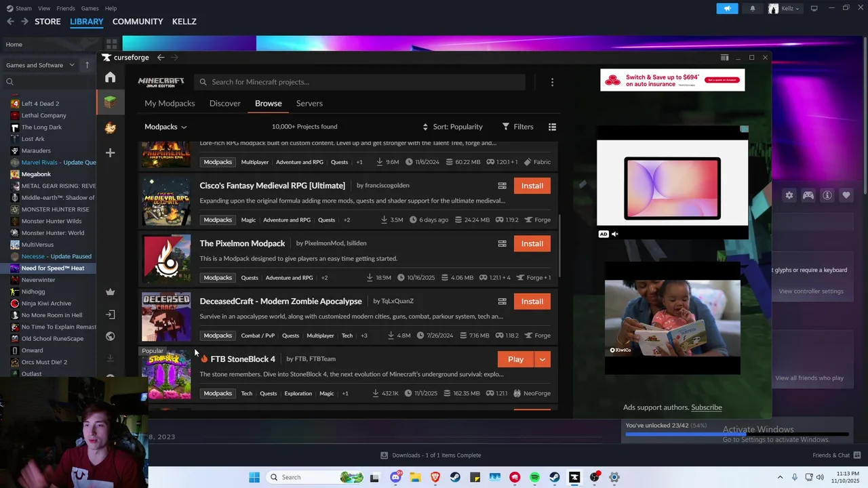Viewport: 868px width, 488px height.
Task: Open Friends & Chat in Steam
Action: tap(837, 455)
